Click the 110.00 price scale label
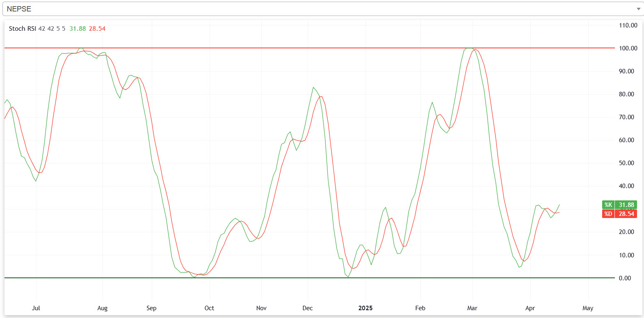 (628, 25)
